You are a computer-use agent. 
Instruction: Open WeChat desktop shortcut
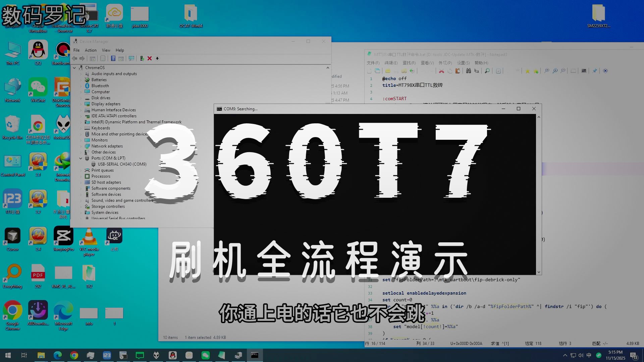pos(38,90)
